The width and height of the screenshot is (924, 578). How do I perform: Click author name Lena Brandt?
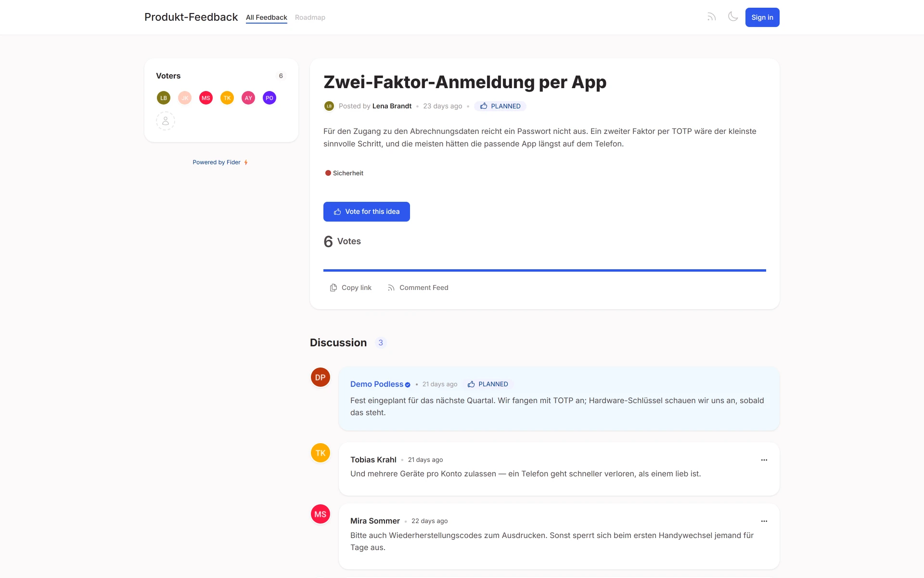coord(392,106)
